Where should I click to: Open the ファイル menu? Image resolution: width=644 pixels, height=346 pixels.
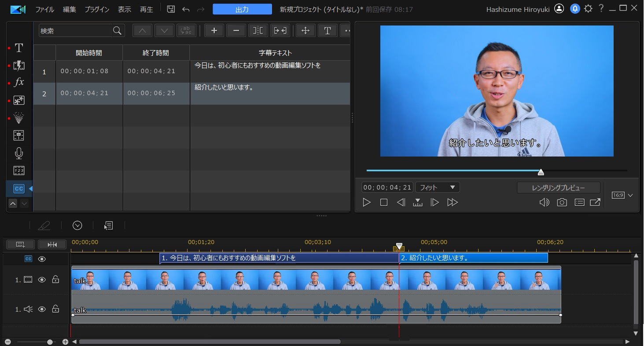(44, 9)
